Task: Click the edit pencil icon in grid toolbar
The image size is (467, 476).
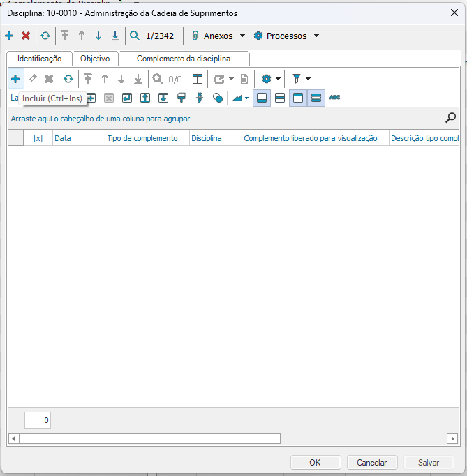Action: [33, 79]
